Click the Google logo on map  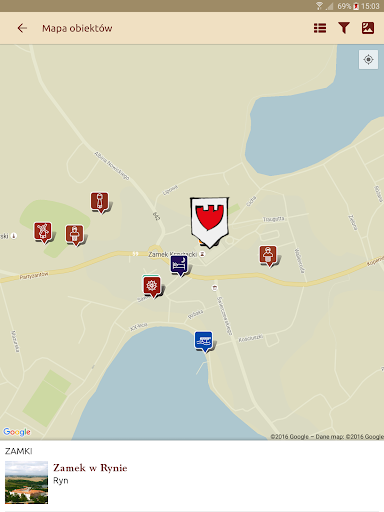click(17, 432)
